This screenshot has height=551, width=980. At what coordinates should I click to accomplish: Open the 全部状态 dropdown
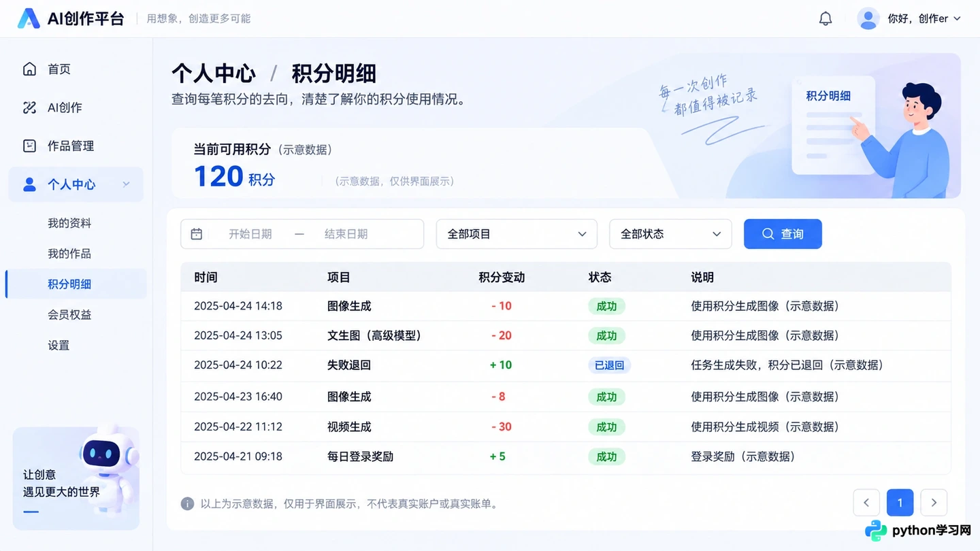point(670,234)
